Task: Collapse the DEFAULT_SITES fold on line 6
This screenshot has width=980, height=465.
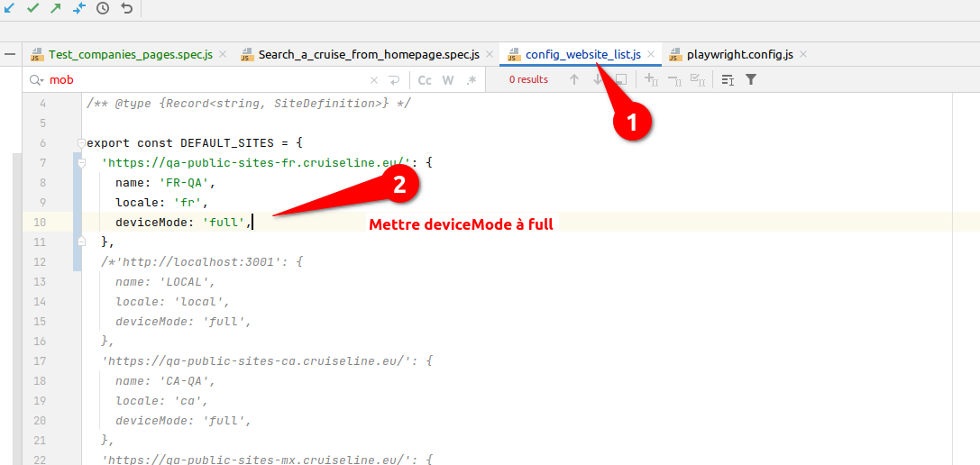Action: (x=80, y=143)
